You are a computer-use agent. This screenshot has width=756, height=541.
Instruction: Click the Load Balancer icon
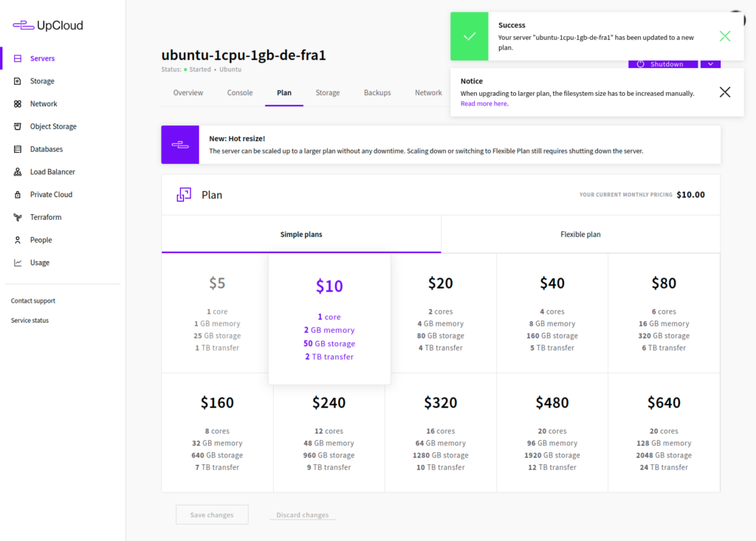[18, 172]
